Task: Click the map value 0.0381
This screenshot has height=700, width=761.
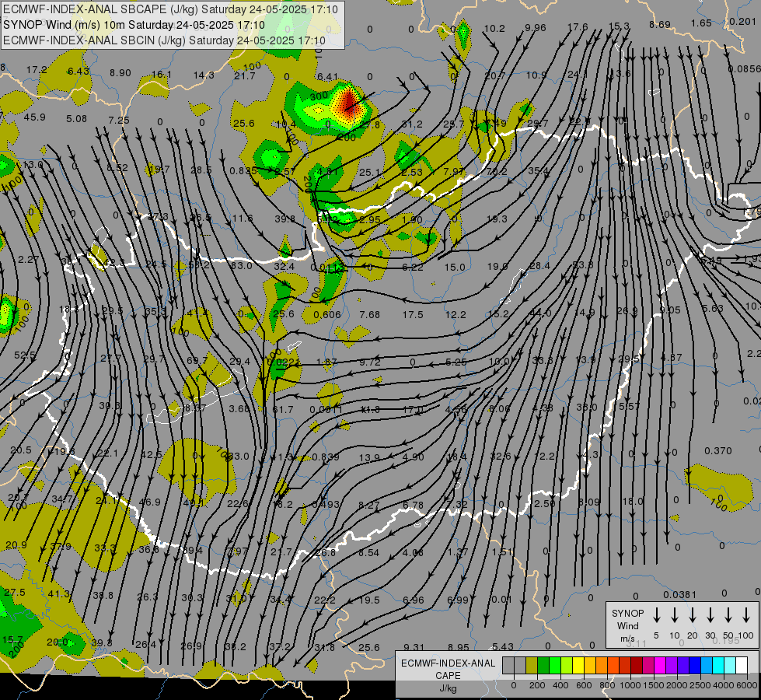Action: point(679,594)
